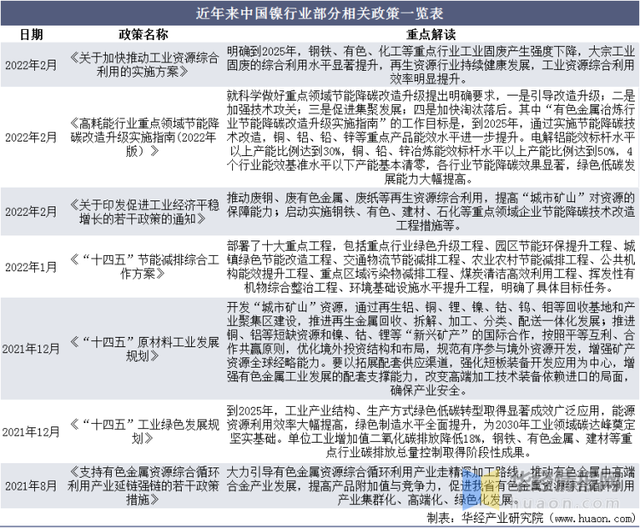640x528 pixels.
Task: Click the description starting 推动废钢、废有色金属
Action: point(431,212)
